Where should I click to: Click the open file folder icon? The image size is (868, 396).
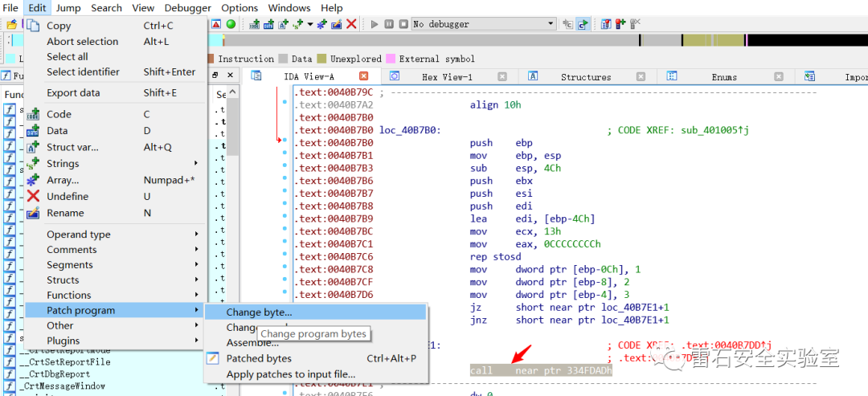pos(11,24)
